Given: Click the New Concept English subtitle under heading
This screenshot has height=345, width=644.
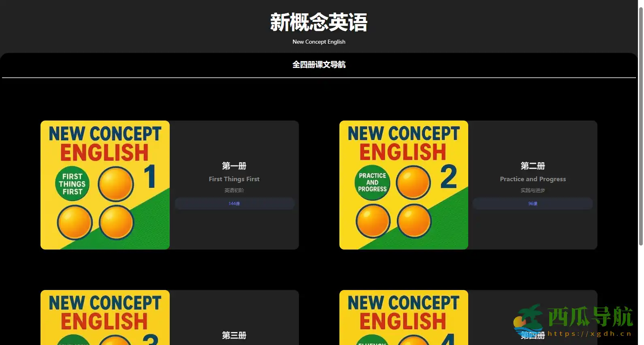Looking at the screenshot, I should (319, 42).
